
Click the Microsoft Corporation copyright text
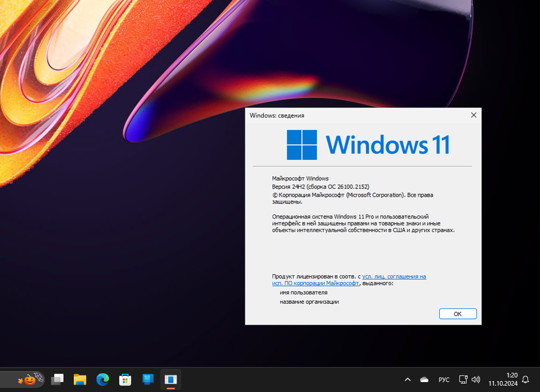tap(352, 198)
